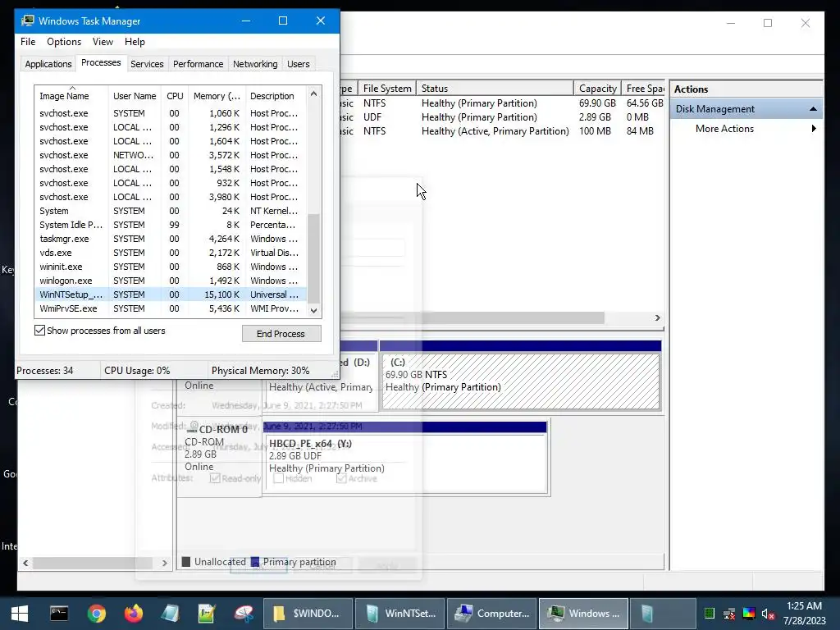Click right arrow of volume list scrollbar
840x630 pixels.
[x=657, y=317]
